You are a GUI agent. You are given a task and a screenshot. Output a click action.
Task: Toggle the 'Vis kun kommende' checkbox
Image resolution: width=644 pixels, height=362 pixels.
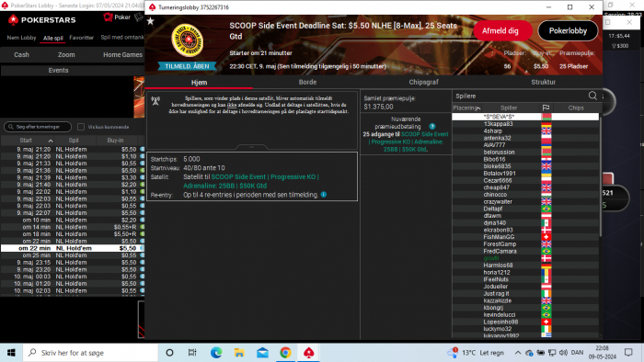pyautogui.click(x=81, y=127)
